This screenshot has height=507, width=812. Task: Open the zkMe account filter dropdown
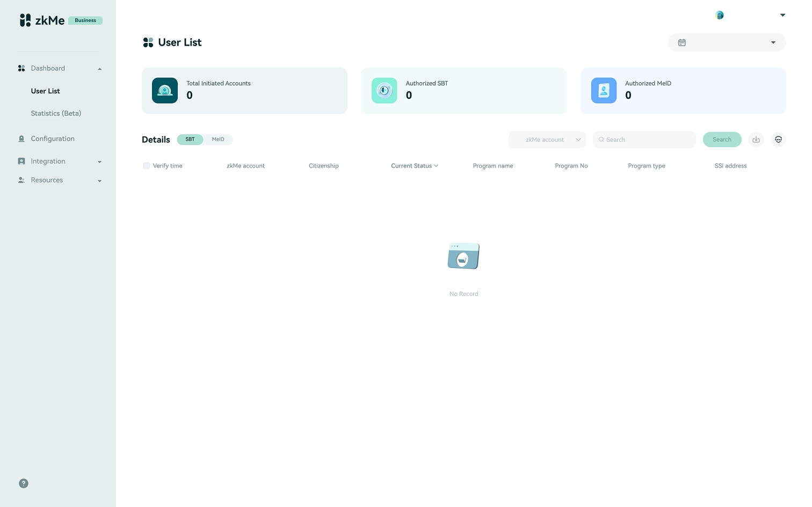pyautogui.click(x=547, y=140)
